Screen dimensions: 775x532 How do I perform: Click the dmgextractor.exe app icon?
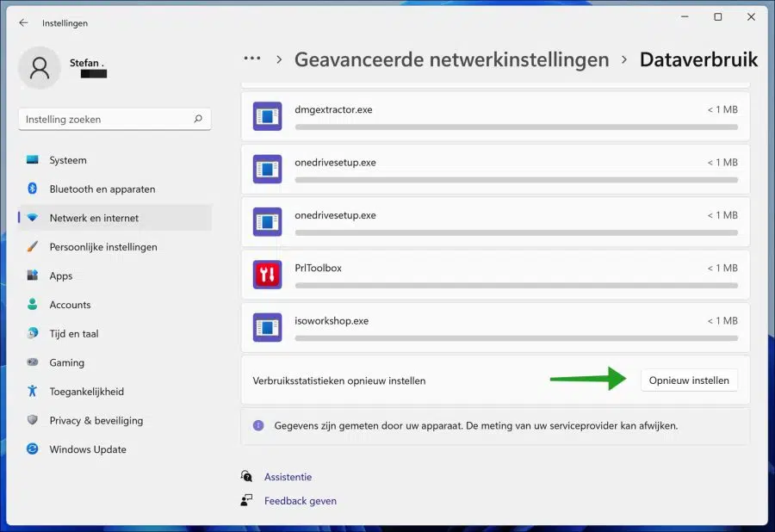tap(268, 116)
